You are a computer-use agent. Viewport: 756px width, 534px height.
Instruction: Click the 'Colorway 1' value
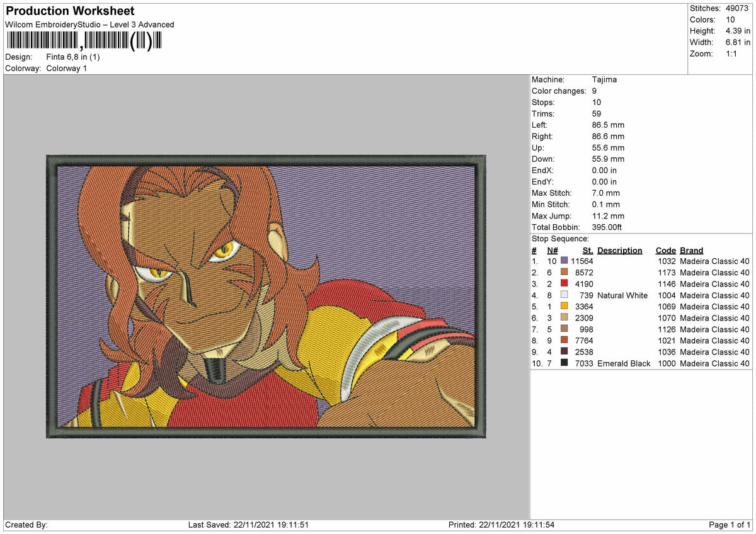point(67,68)
